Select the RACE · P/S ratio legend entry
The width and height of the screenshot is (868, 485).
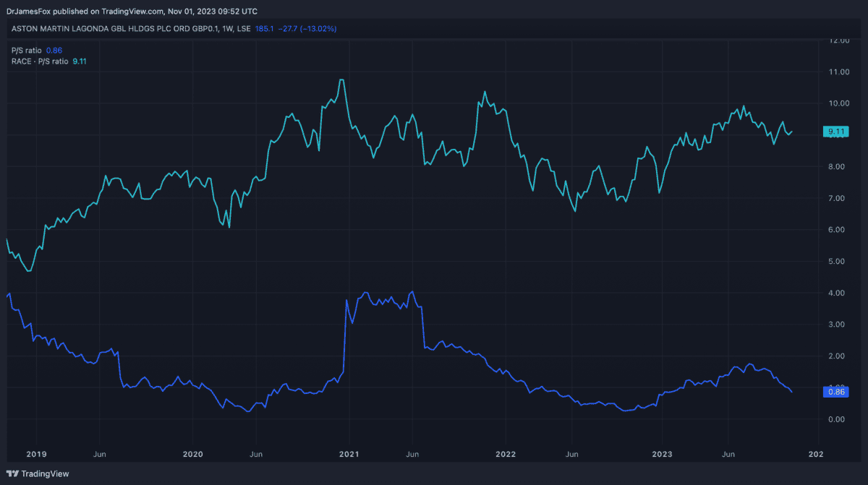click(x=40, y=61)
